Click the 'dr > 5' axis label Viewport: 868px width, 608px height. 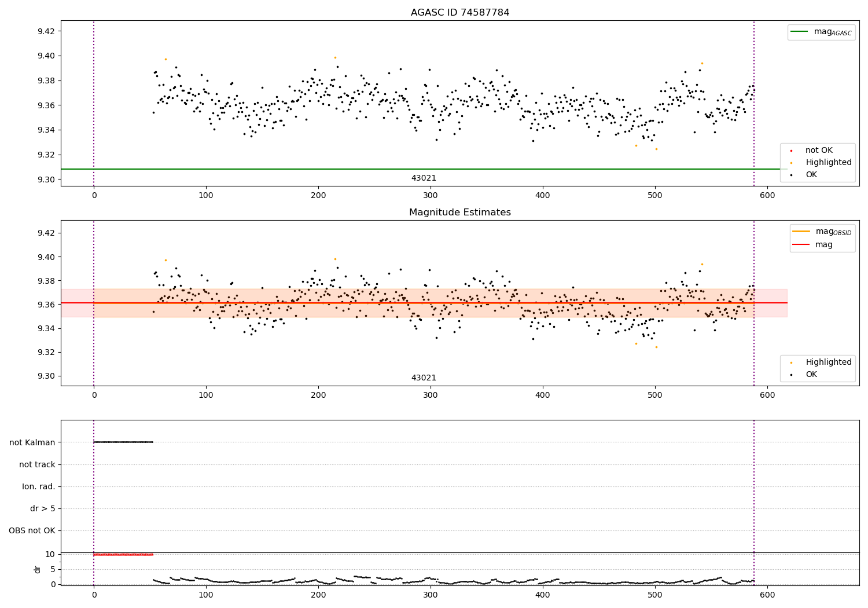click(43, 509)
